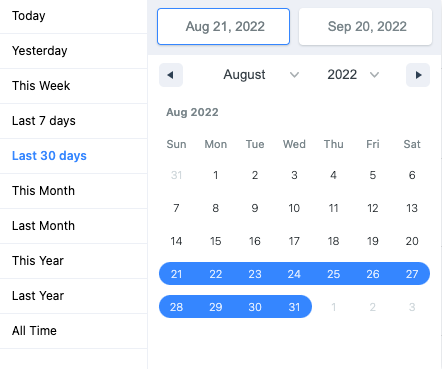Select the All Time range
This screenshot has width=442, height=369.
(73, 331)
